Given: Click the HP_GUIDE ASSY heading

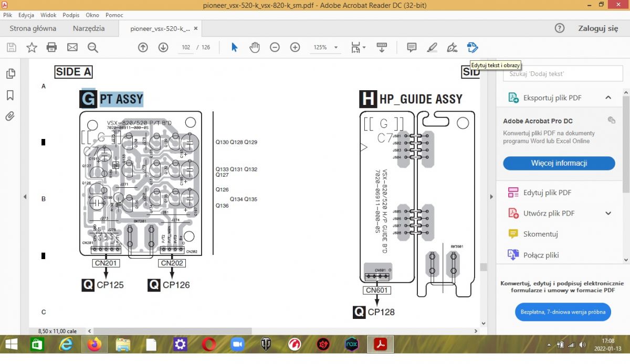Looking at the screenshot, I should coord(421,99).
